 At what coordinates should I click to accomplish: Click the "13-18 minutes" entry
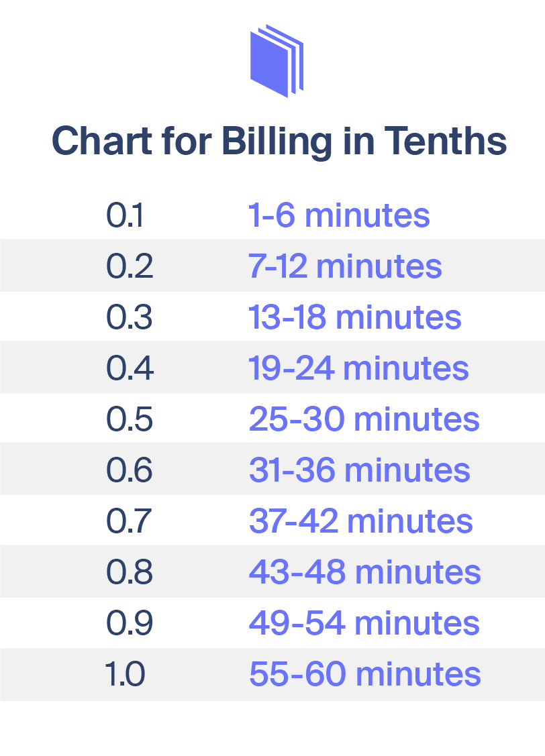(x=355, y=318)
